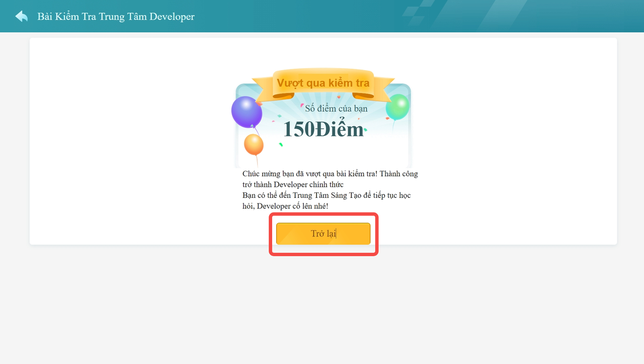Click the Vượt qua kiểm tra ribbon banner
This screenshot has height=364, width=644.
323,83
